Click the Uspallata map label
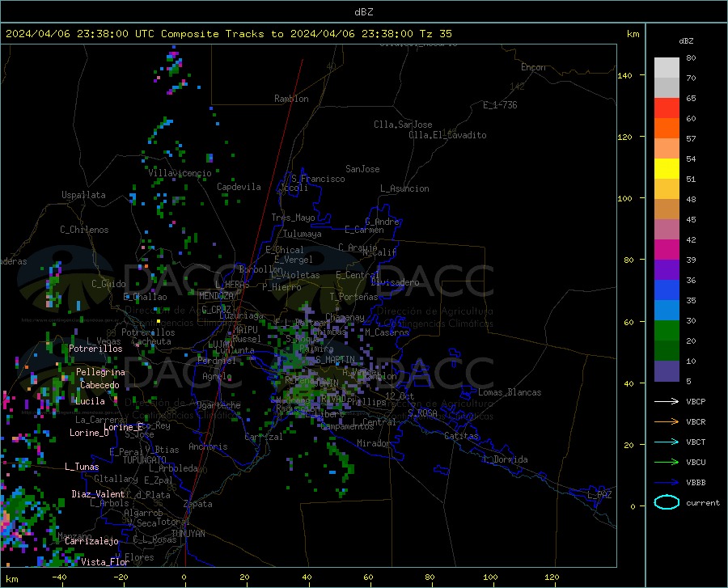 pyautogui.click(x=83, y=195)
